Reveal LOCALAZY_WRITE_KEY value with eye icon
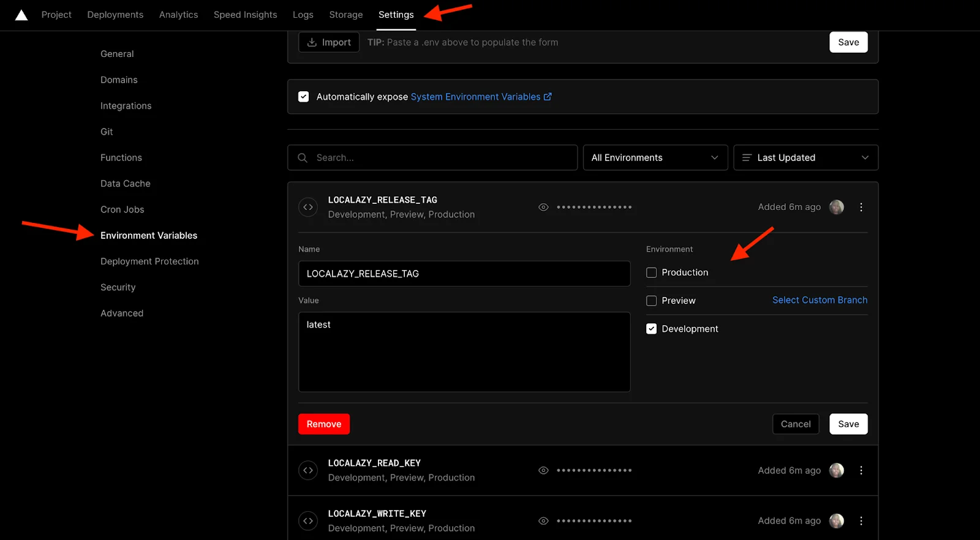Image resolution: width=980 pixels, height=540 pixels. click(543, 521)
